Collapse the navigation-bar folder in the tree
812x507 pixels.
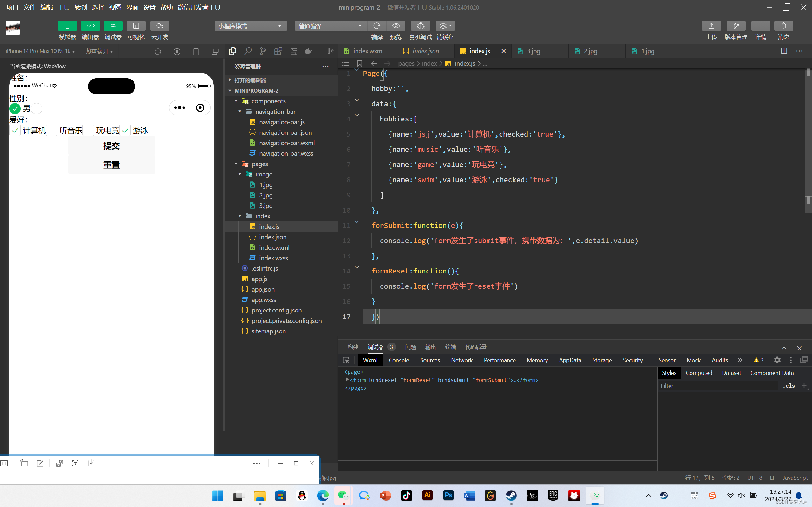pyautogui.click(x=240, y=111)
